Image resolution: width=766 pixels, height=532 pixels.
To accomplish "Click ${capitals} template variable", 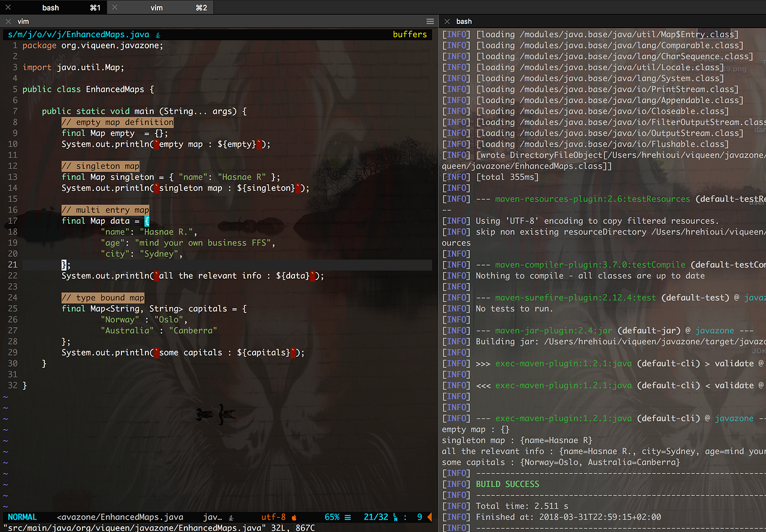I will pyautogui.click(x=264, y=352).
